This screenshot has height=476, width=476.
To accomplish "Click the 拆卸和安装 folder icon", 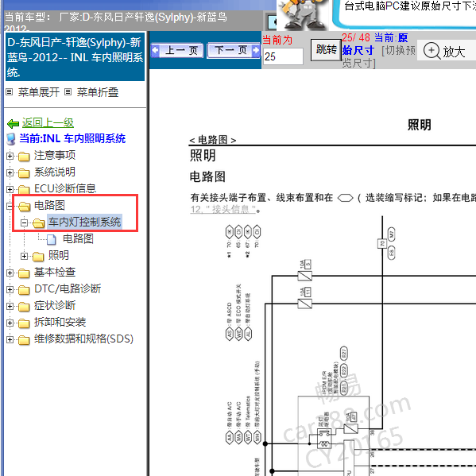I will (24, 323).
